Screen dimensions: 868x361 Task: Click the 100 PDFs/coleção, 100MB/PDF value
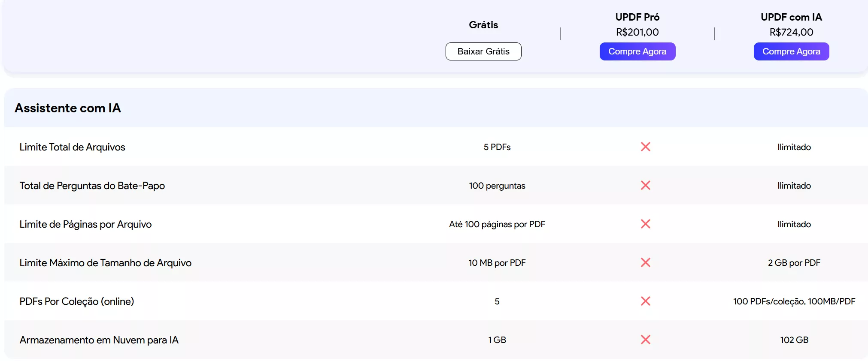(794, 301)
